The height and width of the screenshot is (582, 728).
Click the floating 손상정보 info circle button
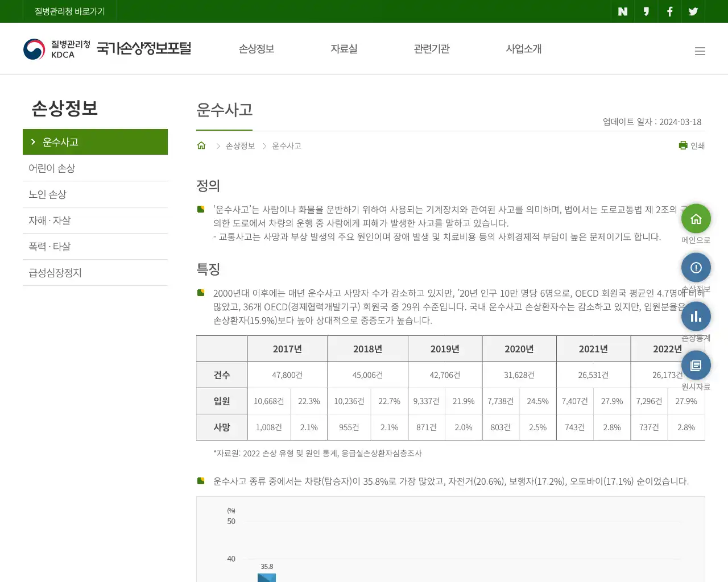[x=696, y=268]
